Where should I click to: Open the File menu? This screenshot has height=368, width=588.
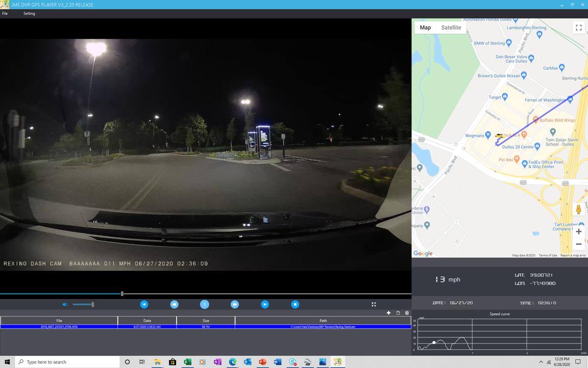click(5, 13)
